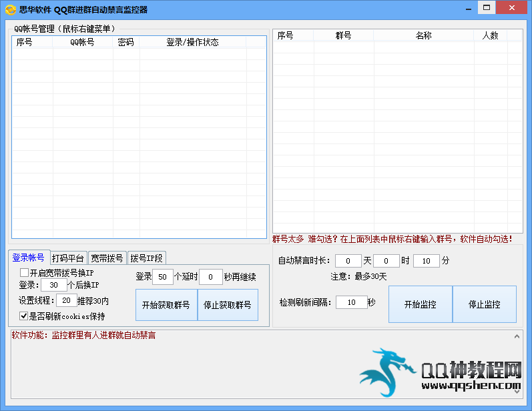Enable 开启宽带拨号换IP checkbox
The image size is (532, 411).
[x=24, y=273]
